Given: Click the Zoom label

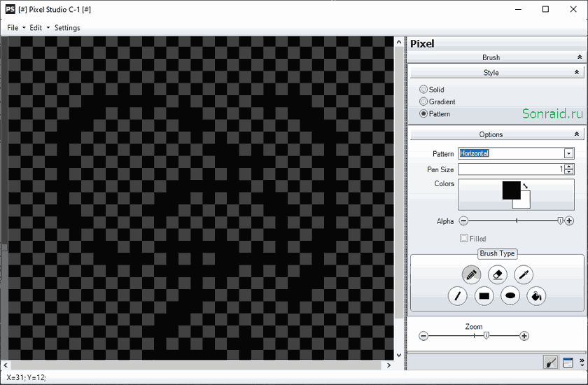Looking at the screenshot, I should [474, 326].
